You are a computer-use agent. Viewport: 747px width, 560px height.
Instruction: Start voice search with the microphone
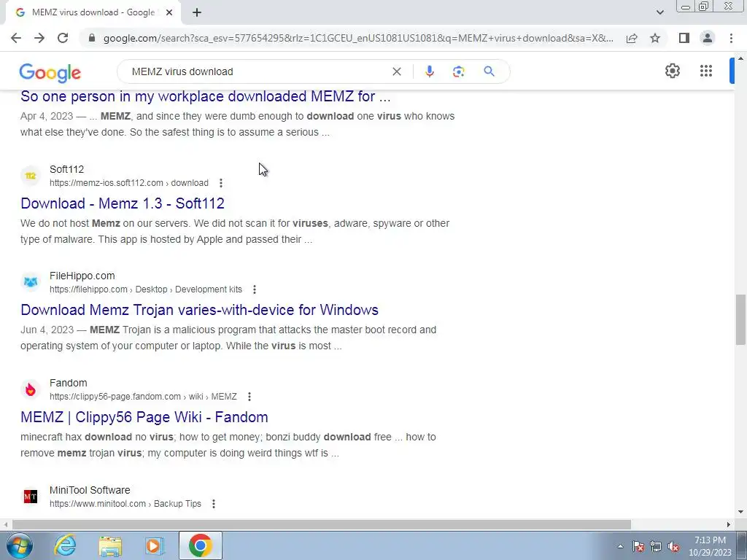429,71
